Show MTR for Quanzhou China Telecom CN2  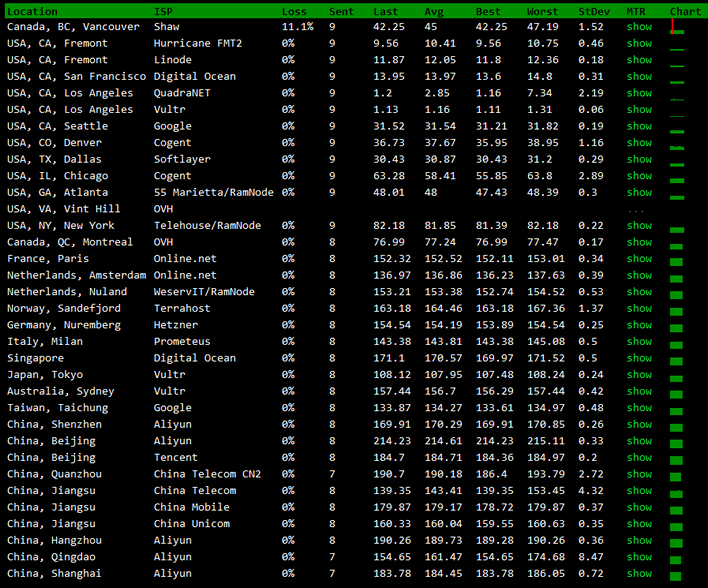pyautogui.click(x=639, y=474)
